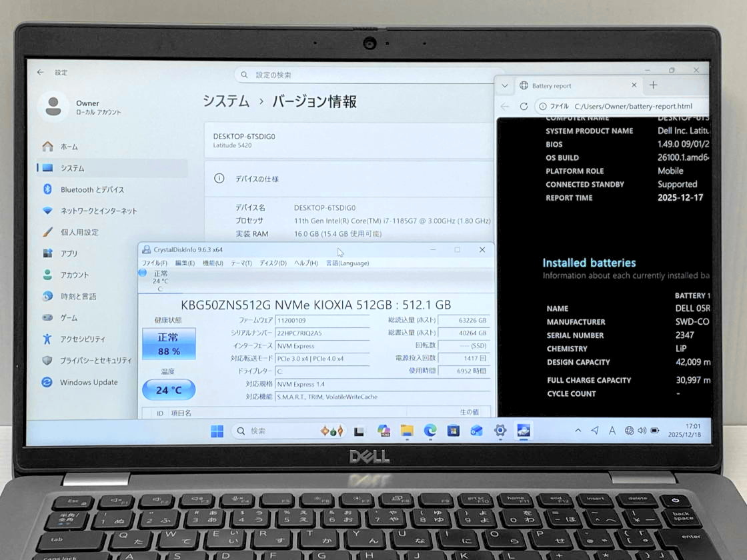The width and height of the screenshot is (747, 560).
Task: Open the browser tab list dropdown chevron
Action: pyautogui.click(x=505, y=85)
